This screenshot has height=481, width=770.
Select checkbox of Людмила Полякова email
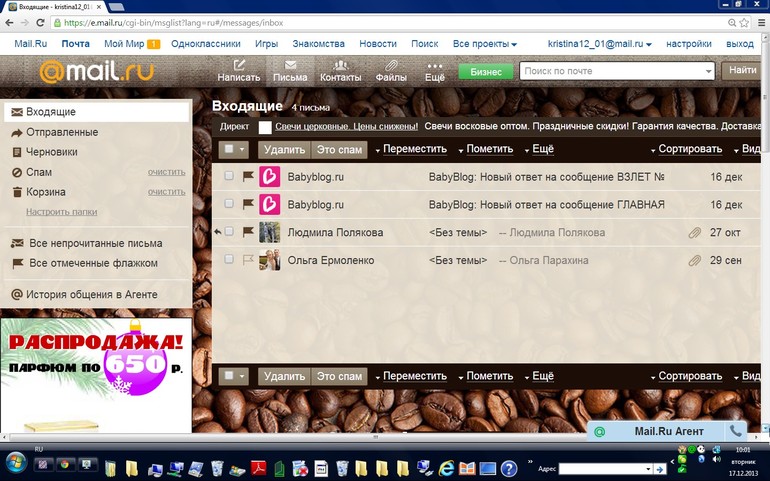click(229, 231)
